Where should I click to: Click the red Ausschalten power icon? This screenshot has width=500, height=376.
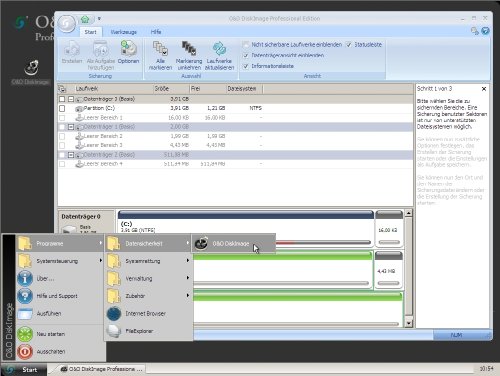(x=25, y=352)
